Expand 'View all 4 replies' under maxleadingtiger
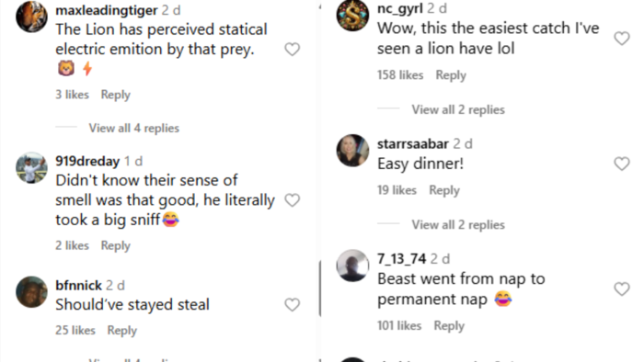Image resolution: width=644 pixels, height=362 pixels. (134, 129)
